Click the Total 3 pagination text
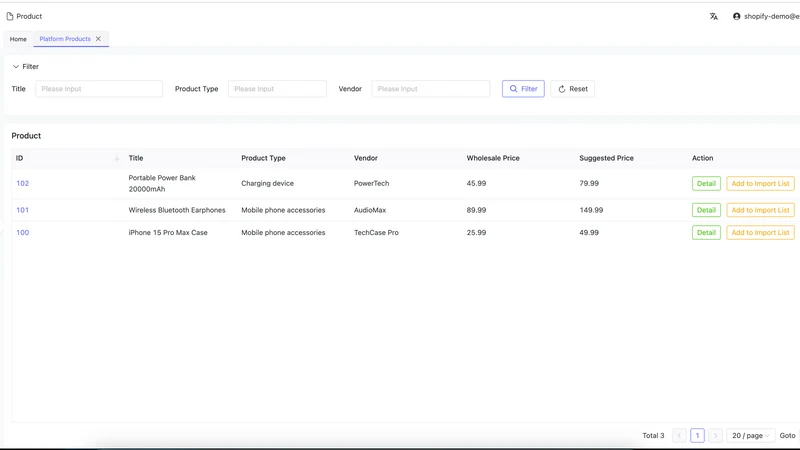800x450 pixels. [653, 435]
